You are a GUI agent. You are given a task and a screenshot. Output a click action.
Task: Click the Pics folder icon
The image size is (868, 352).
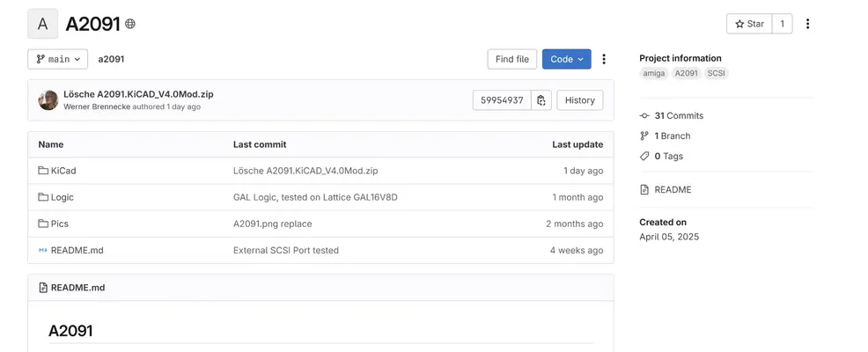pos(43,224)
